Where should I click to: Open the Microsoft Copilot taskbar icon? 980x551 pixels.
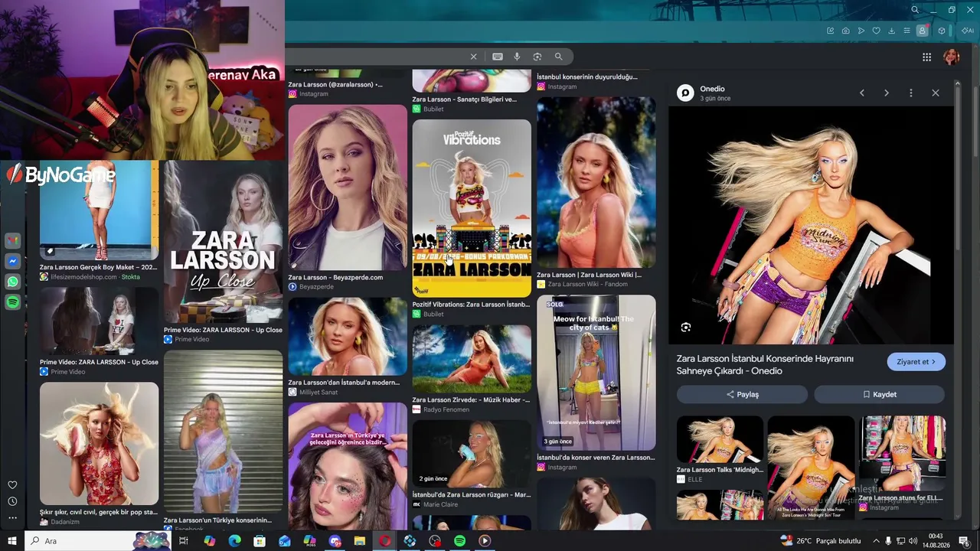click(x=210, y=541)
